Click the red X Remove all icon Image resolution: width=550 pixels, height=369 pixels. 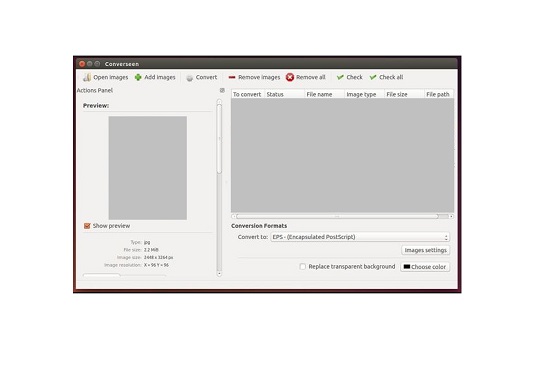290,77
